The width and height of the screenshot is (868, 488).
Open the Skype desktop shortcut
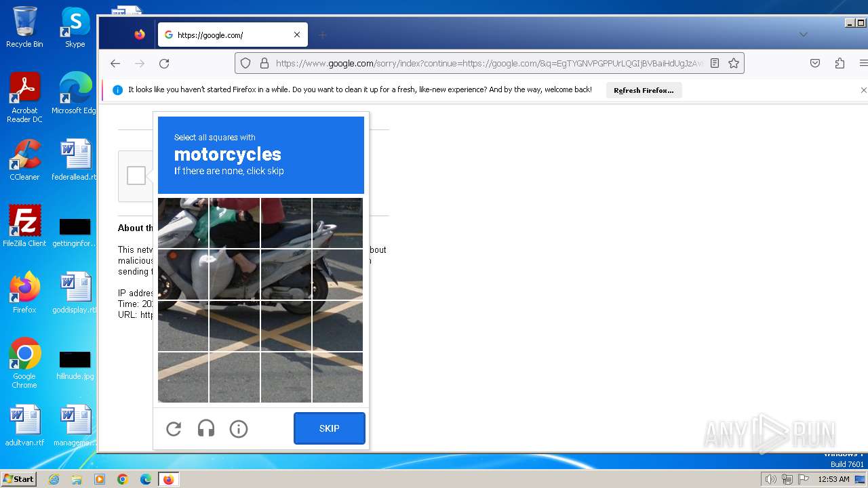[75, 27]
